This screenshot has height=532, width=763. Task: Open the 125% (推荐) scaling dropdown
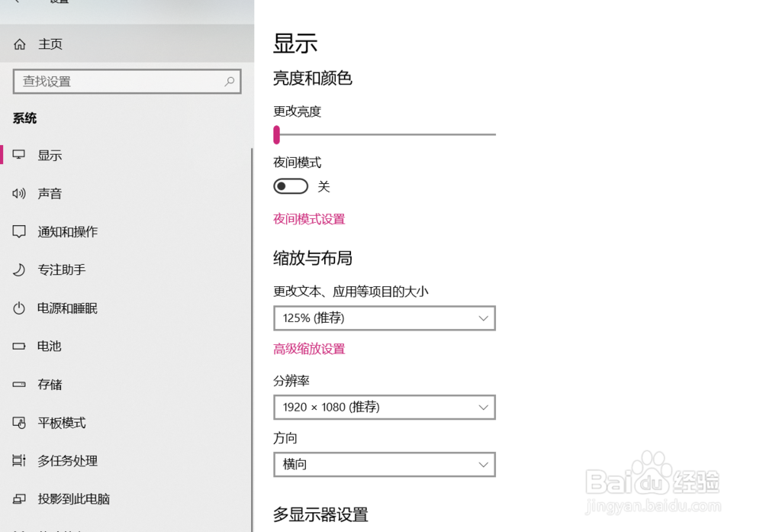coord(384,318)
